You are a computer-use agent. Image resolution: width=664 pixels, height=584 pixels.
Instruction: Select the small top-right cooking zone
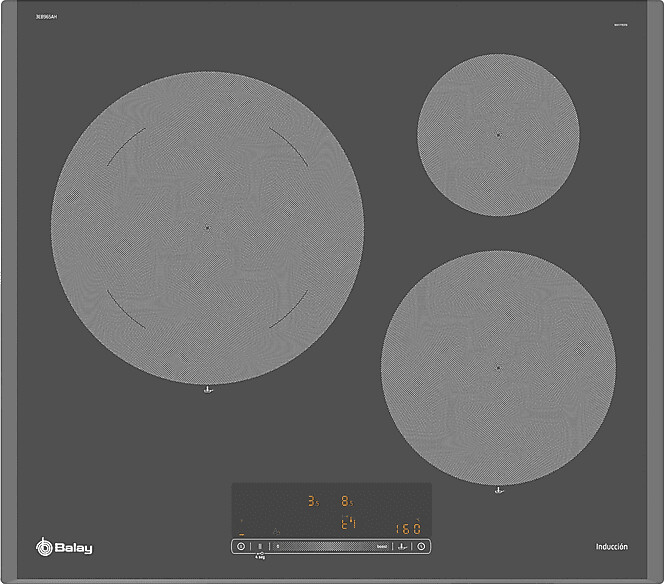point(498,134)
